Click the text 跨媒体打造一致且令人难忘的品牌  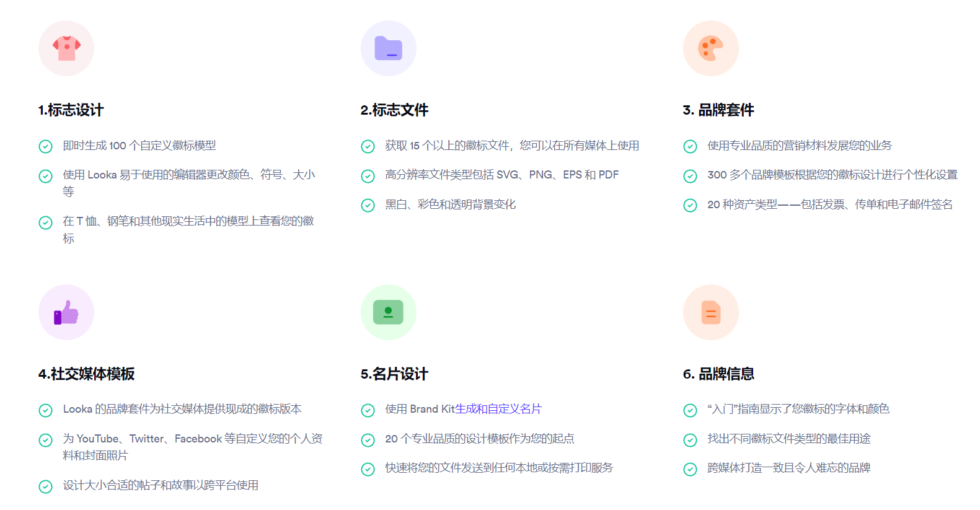pyautogui.click(x=788, y=468)
